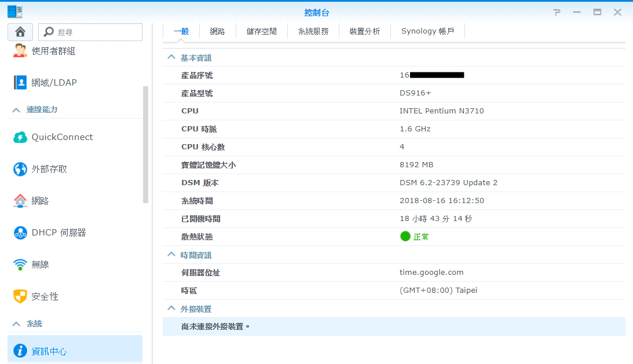
Task: Click the 8192 MB memory value
Action: pyautogui.click(x=416, y=165)
